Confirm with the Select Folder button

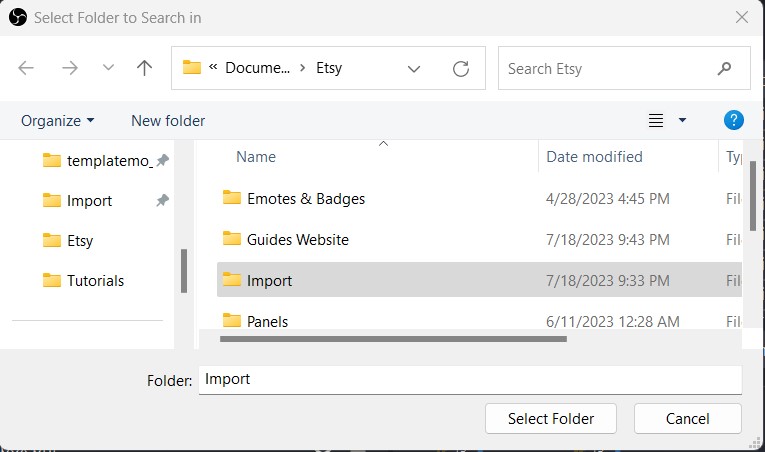pos(551,418)
